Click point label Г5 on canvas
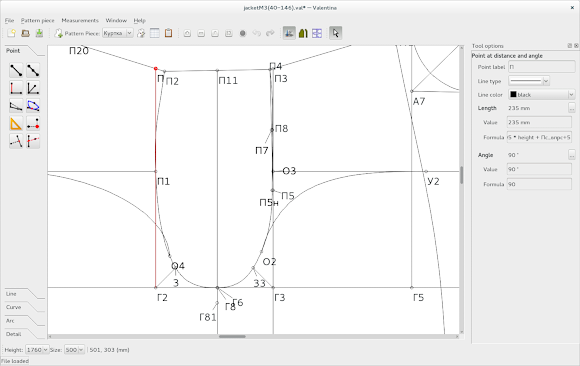The height and width of the screenshot is (366, 580). [x=418, y=298]
